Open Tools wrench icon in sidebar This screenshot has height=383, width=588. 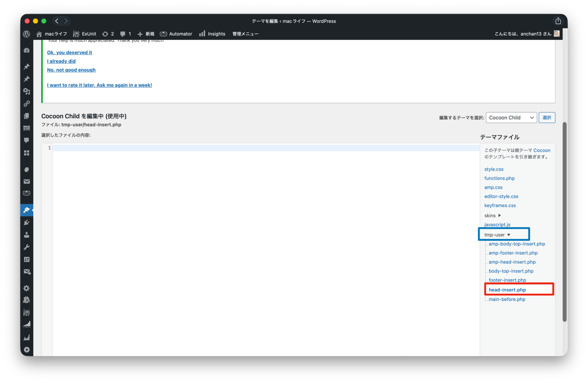pyautogui.click(x=27, y=247)
